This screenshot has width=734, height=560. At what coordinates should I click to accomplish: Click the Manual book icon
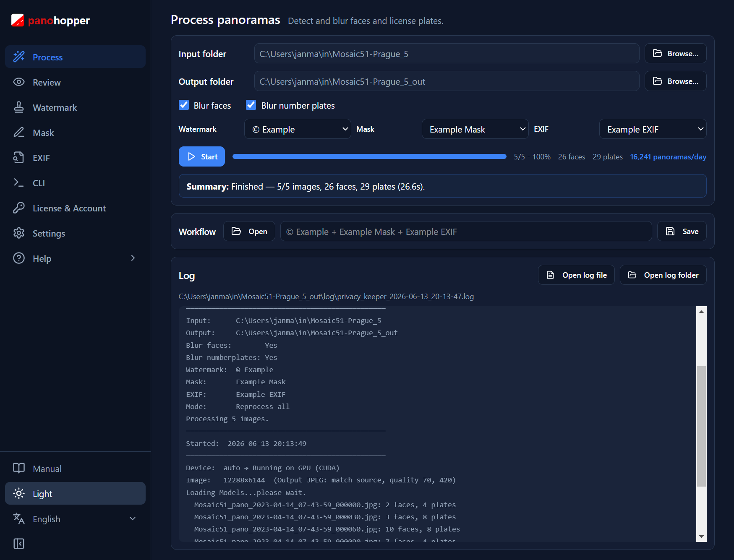pyautogui.click(x=19, y=468)
